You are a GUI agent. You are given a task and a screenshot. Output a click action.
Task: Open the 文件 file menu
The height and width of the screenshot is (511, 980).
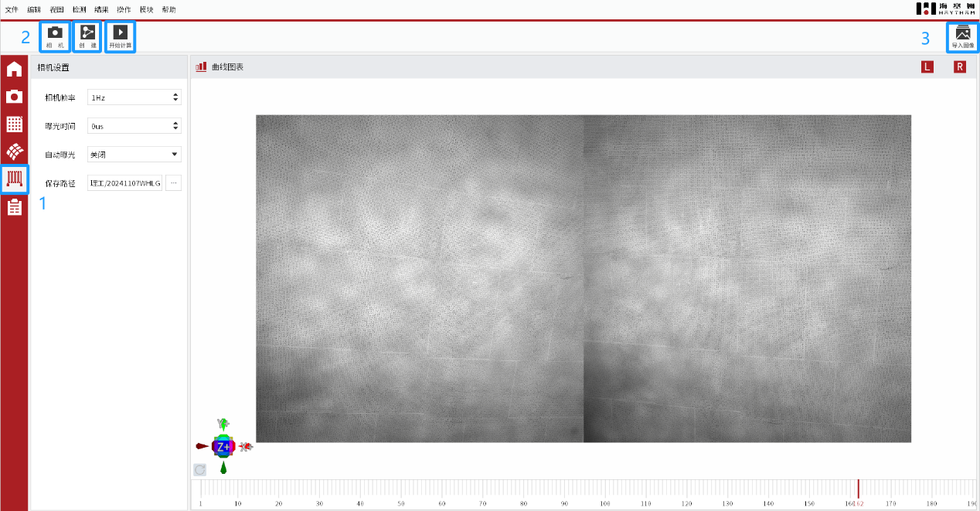click(x=12, y=9)
